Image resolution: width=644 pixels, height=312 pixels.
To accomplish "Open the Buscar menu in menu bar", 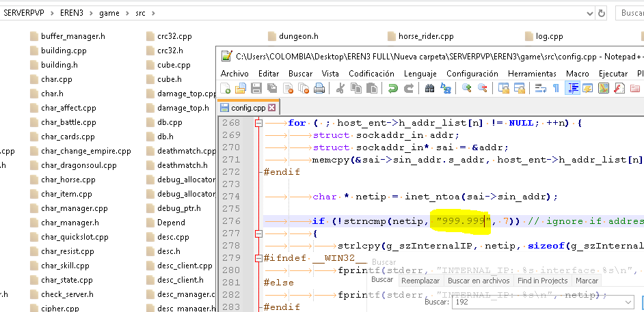I will 300,74.
